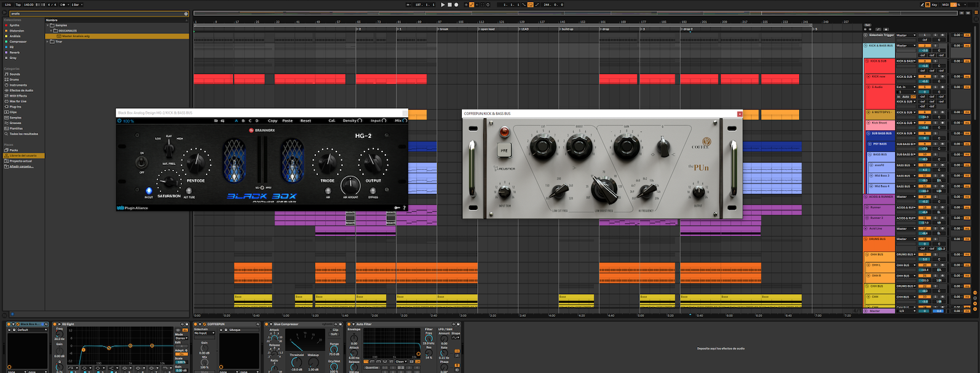The height and width of the screenshot is (373, 980).
Task: Edit the 140.00 tempo field
Action: coord(29,4)
